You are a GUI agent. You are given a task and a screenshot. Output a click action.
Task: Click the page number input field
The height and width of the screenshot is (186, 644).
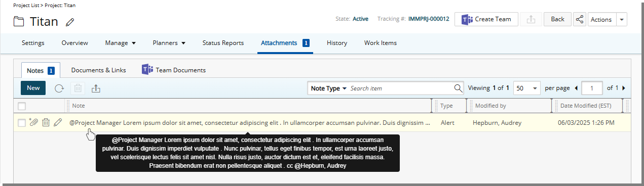coord(592,88)
